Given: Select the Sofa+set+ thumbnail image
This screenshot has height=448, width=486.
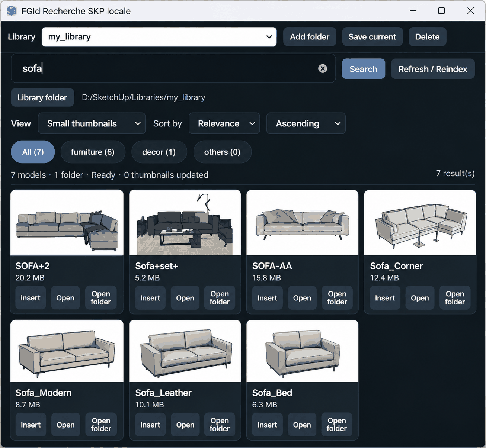Looking at the screenshot, I should coord(185,223).
